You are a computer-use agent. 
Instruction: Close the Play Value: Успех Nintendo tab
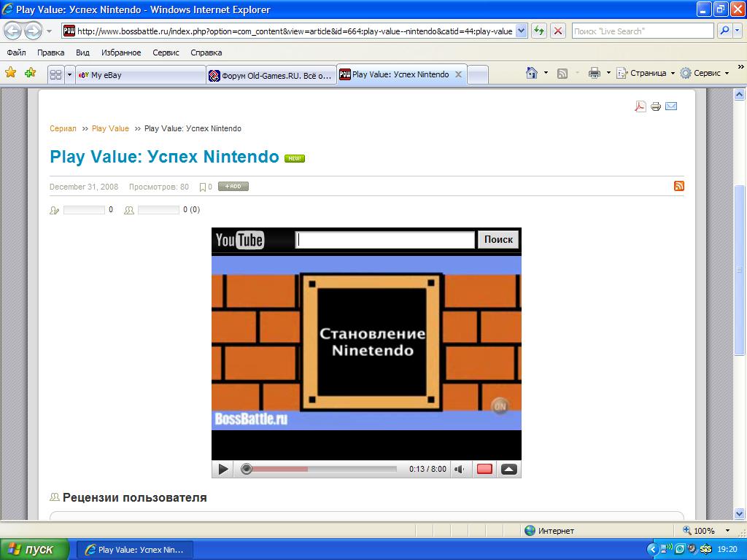[458, 75]
